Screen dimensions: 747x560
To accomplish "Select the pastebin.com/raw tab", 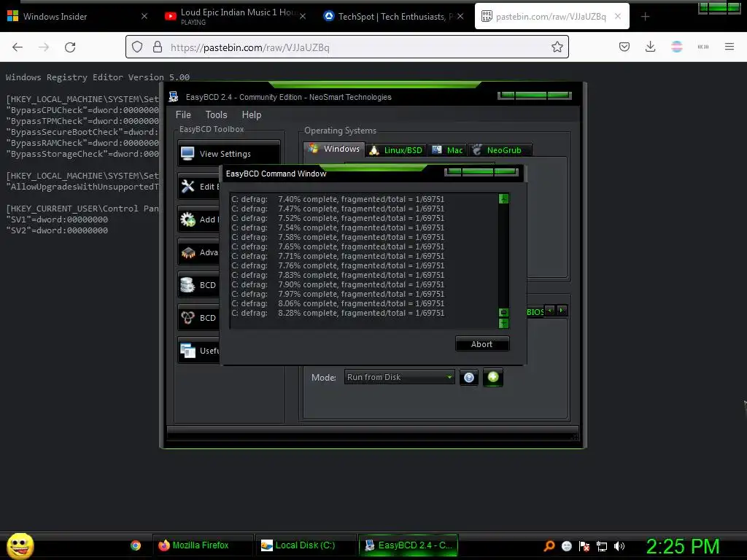I will pos(551,16).
